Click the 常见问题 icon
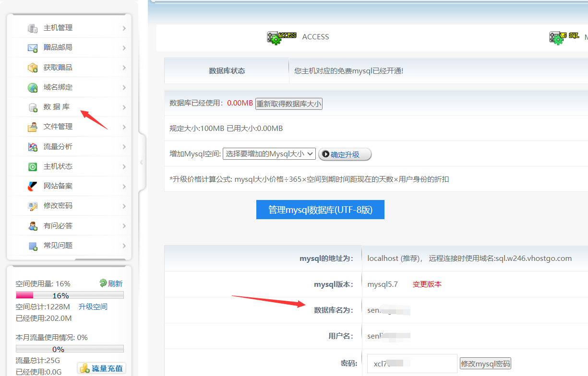The image size is (588, 376). [x=33, y=246]
